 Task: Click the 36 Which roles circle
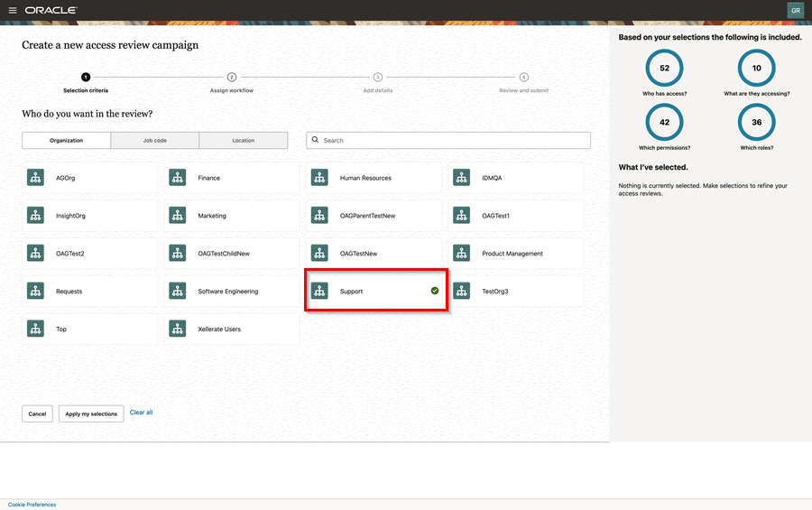(x=757, y=123)
